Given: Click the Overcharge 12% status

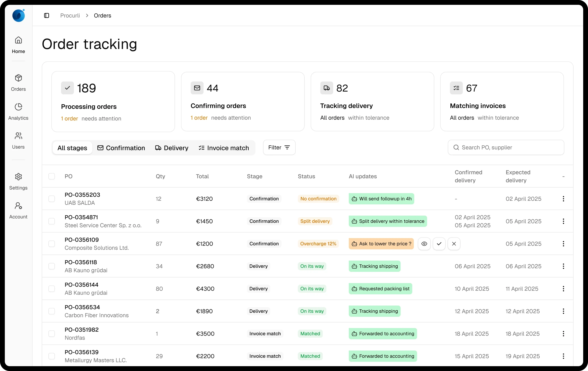Looking at the screenshot, I should 318,244.
